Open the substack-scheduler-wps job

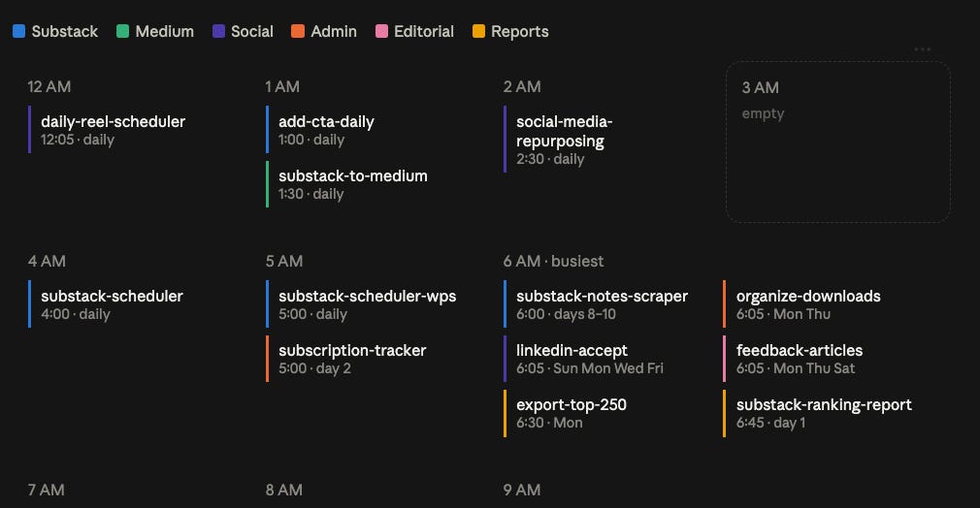coord(362,304)
